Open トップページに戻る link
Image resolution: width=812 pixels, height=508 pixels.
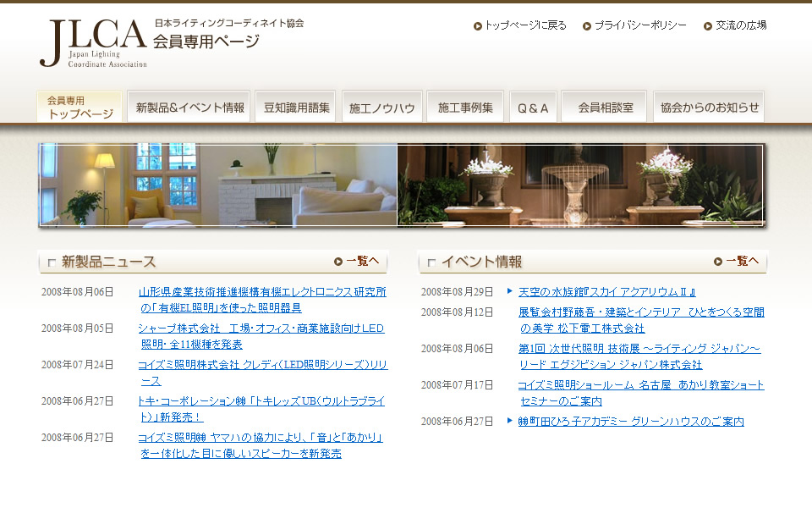coord(525,25)
